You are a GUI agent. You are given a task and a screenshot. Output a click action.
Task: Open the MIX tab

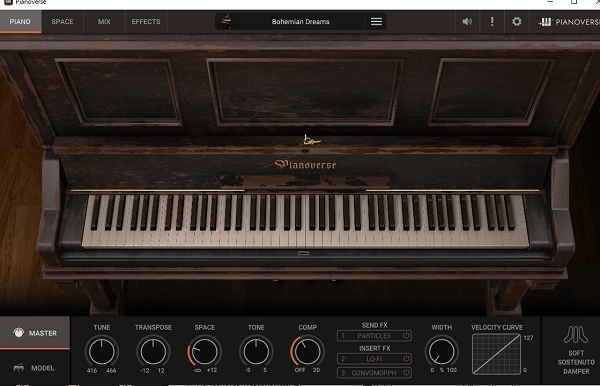point(104,22)
